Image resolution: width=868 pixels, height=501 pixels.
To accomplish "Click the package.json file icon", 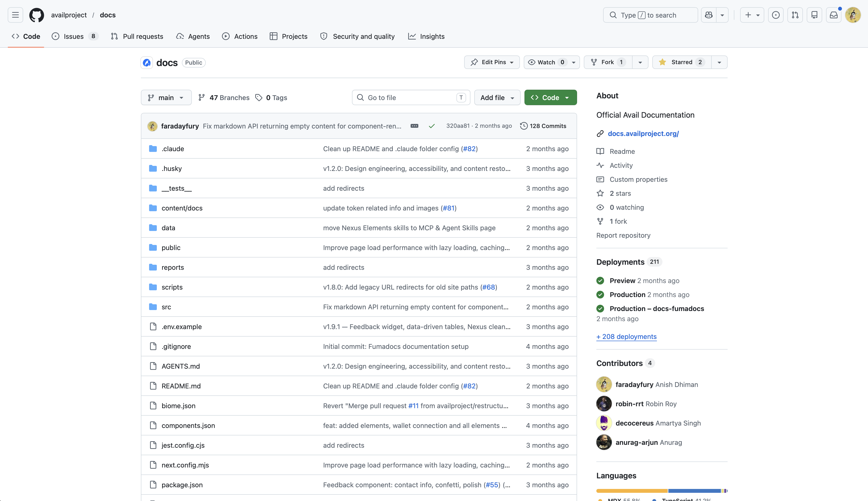I will 153,485.
